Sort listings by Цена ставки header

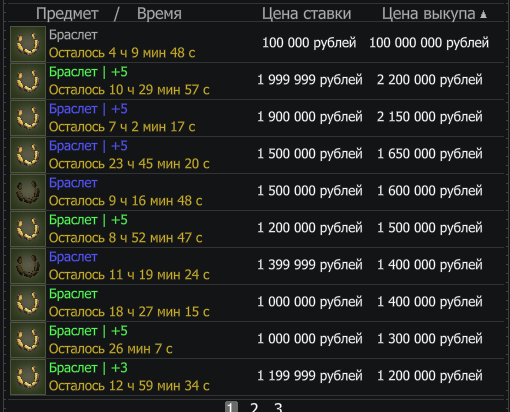pos(306,14)
